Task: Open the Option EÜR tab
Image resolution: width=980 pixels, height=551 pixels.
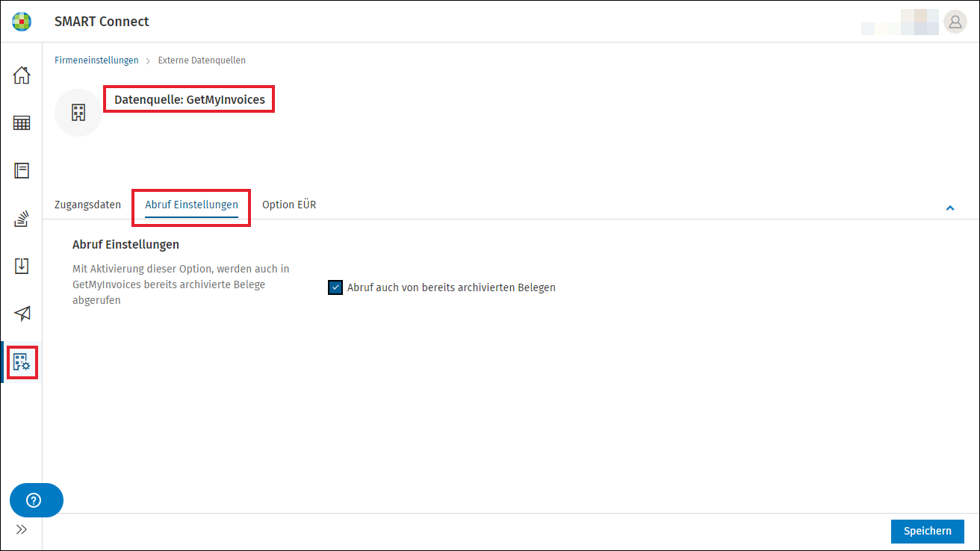Action: (289, 205)
